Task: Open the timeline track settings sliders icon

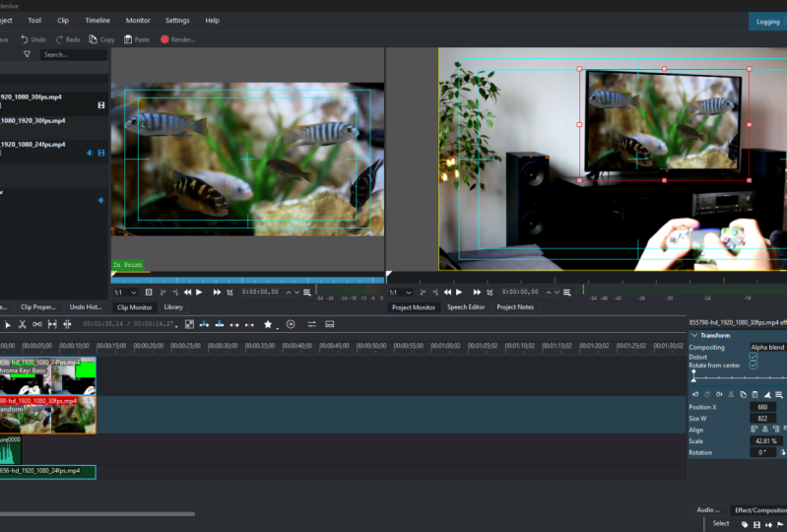Action: point(311,325)
